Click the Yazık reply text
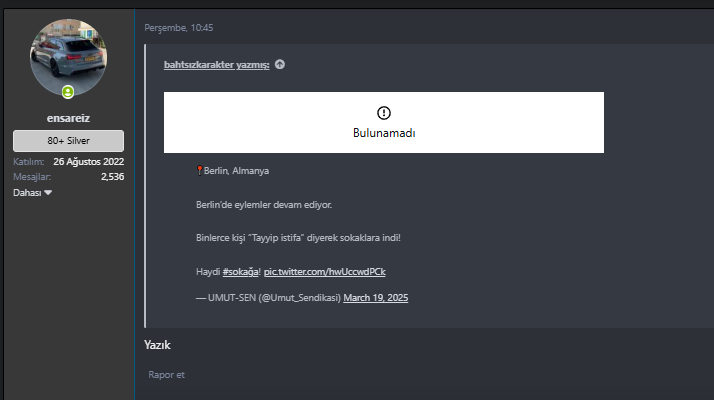Viewport: 714px width, 400px height. (x=158, y=345)
